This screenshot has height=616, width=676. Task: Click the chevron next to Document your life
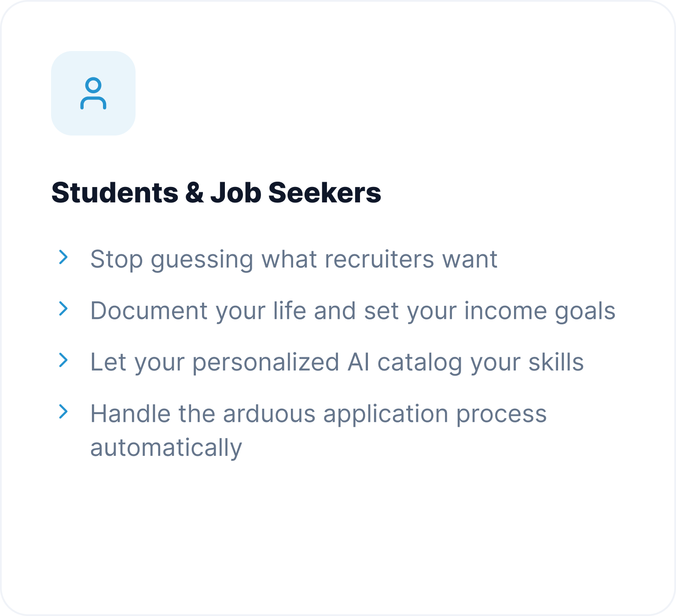[x=64, y=308]
